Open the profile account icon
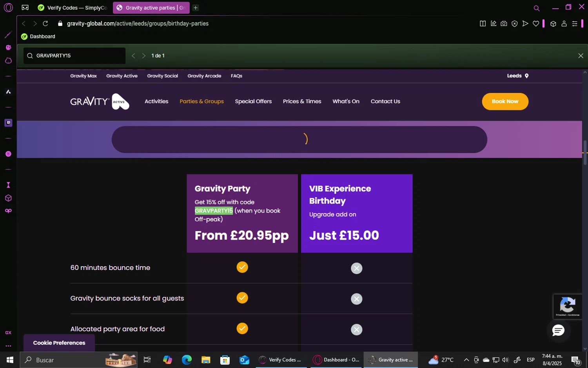Image resolution: width=588 pixels, height=368 pixels. tap(564, 24)
